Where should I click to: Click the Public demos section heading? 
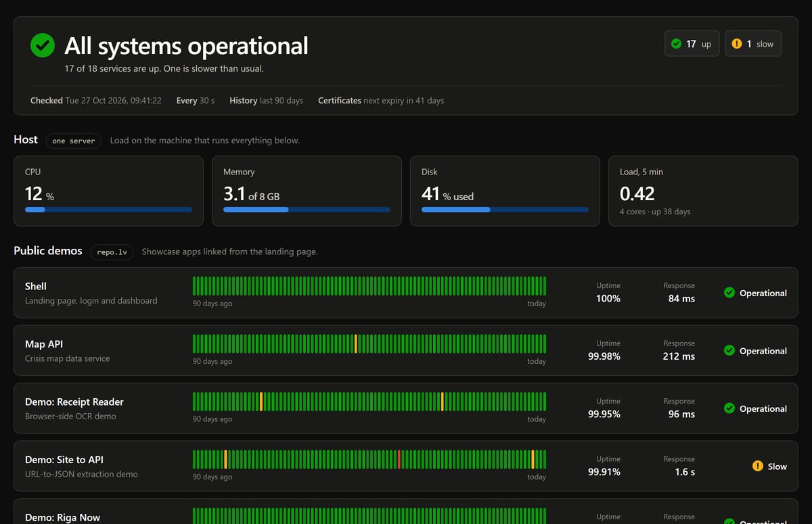48,250
